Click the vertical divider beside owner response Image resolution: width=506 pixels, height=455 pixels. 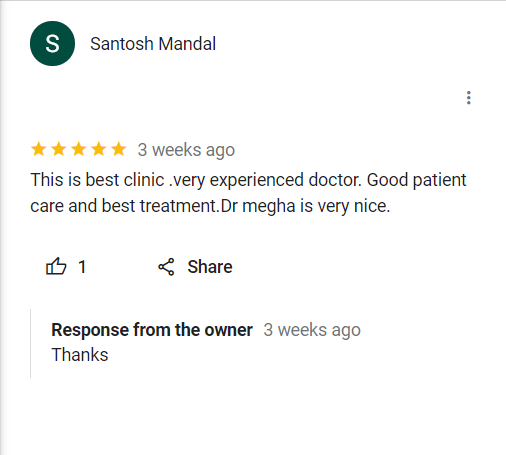pos(30,343)
